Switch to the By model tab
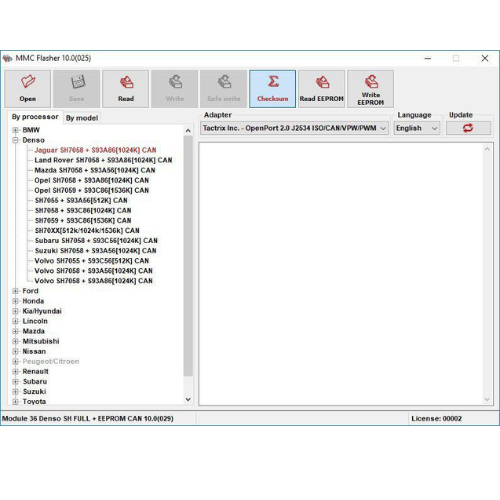Viewport: 500px width, 500px height. 82,118
